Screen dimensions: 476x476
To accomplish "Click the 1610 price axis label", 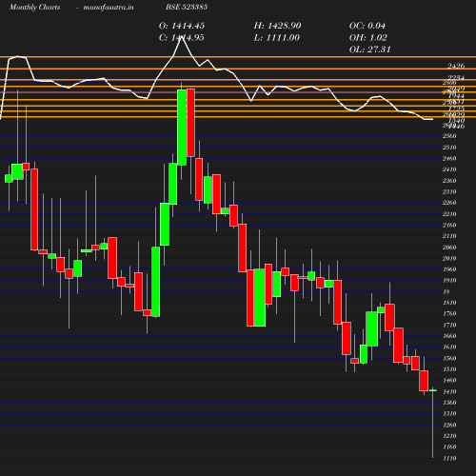I will click(449, 347).
